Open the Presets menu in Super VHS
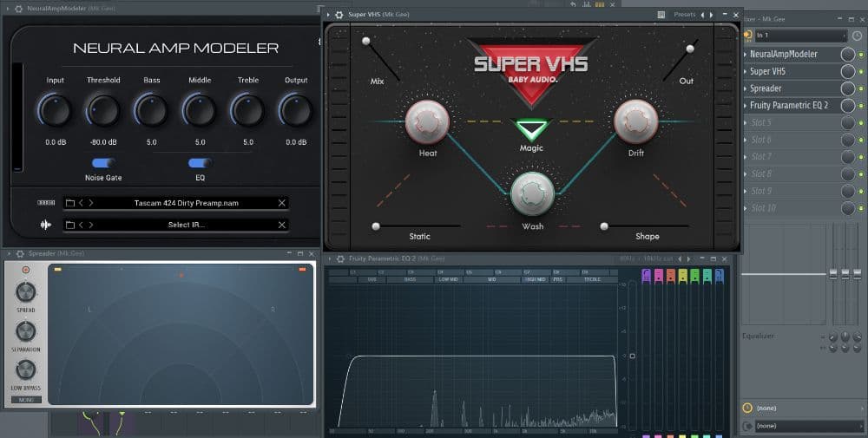Screen dimensions: 868x438 click(x=685, y=15)
